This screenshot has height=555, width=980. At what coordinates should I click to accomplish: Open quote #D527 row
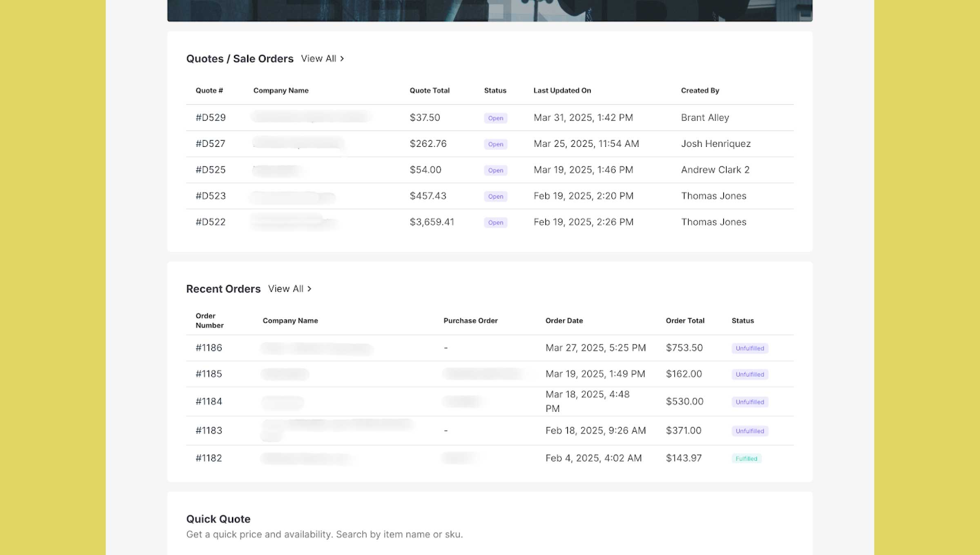(x=210, y=144)
